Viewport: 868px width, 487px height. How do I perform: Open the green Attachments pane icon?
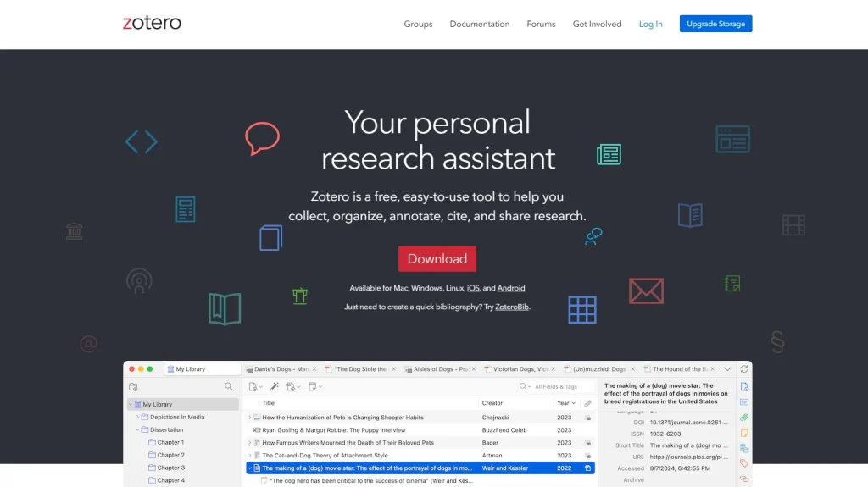tap(744, 418)
